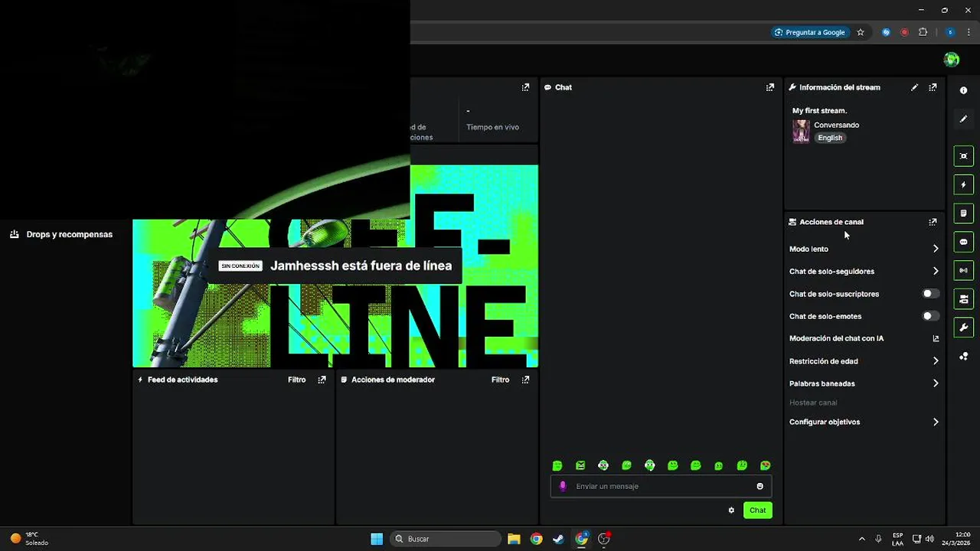Open Moderación del chat con IA link icon
Image resolution: width=980 pixels, height=551 pixels.
coord(936,338)
